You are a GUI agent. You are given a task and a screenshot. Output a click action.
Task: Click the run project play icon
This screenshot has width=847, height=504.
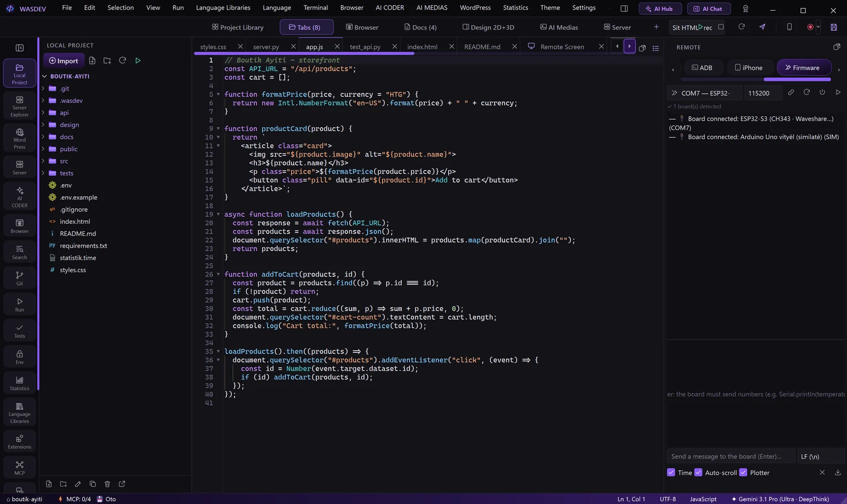pos(138,60)
